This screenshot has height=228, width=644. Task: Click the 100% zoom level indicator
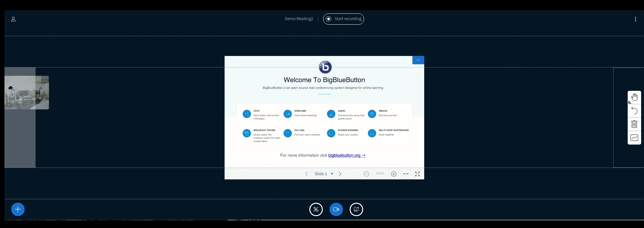[x=380, y=174]
